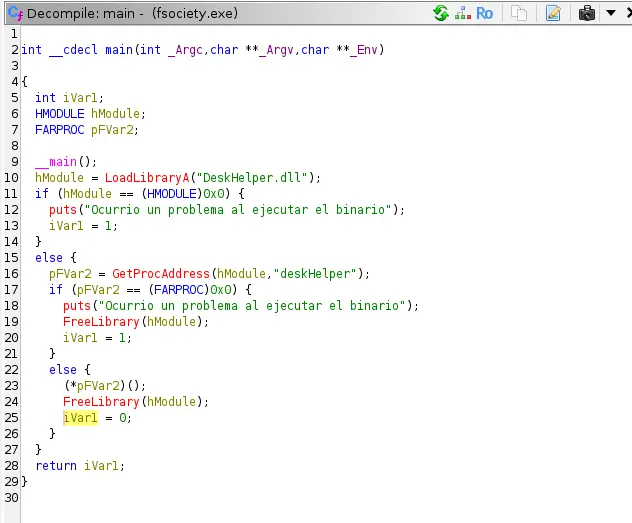Open the export/edit notepad icon
This screenshot has width=632, height=523.
(553, 13)
